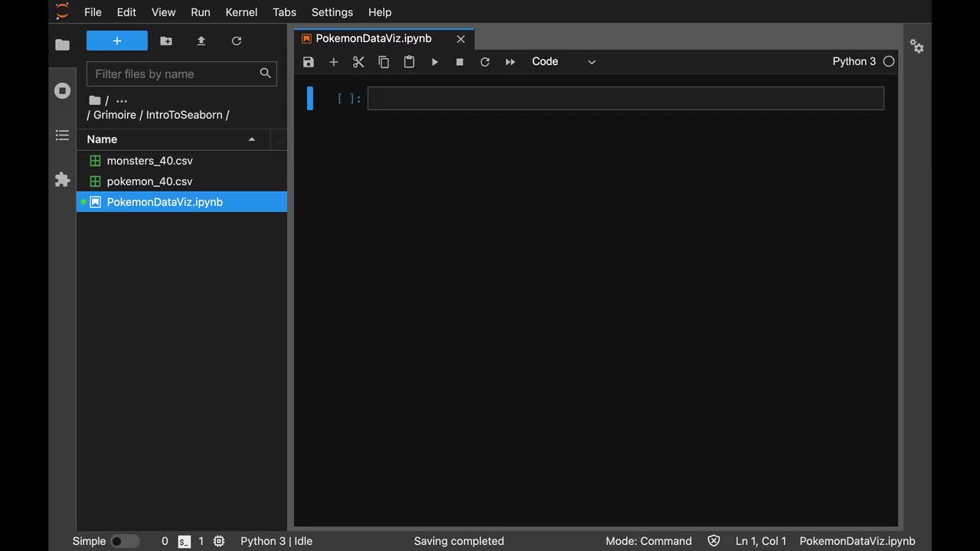Insert a cell below with plus icon

coord(334,62)
